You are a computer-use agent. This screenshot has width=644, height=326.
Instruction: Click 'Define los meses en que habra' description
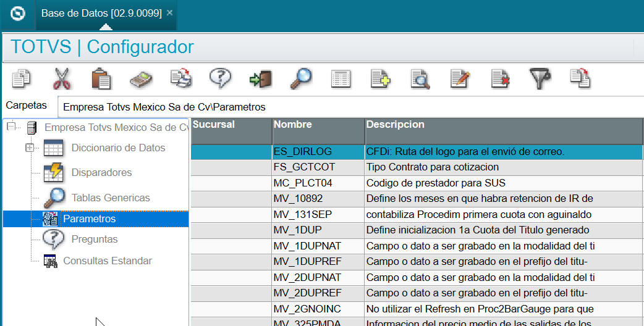click(x=480, y=199)
